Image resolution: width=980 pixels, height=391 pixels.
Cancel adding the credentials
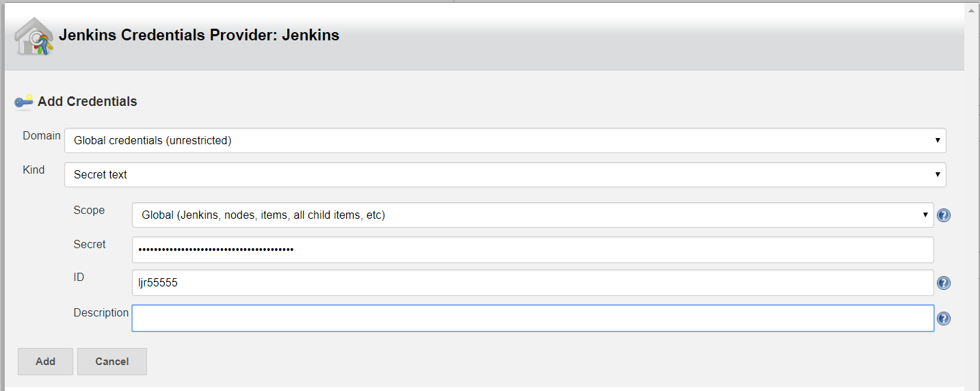[112, 362]
